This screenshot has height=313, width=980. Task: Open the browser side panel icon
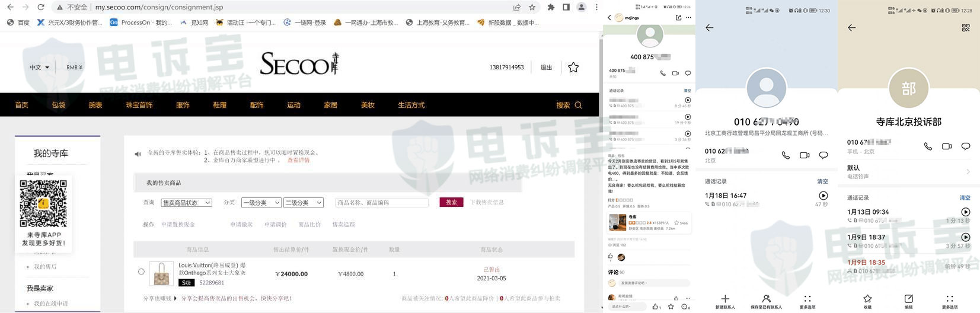(566, 7)
